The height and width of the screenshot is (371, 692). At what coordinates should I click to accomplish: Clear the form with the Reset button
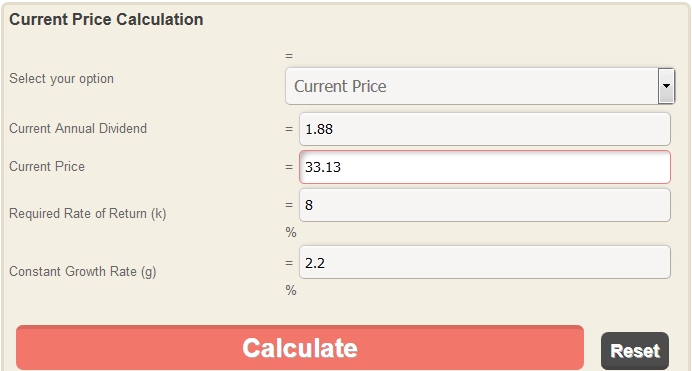click(635, 351)
